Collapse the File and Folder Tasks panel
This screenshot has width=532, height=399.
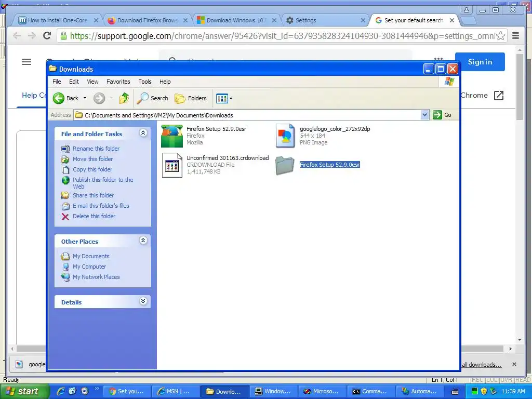coord(143,133)
